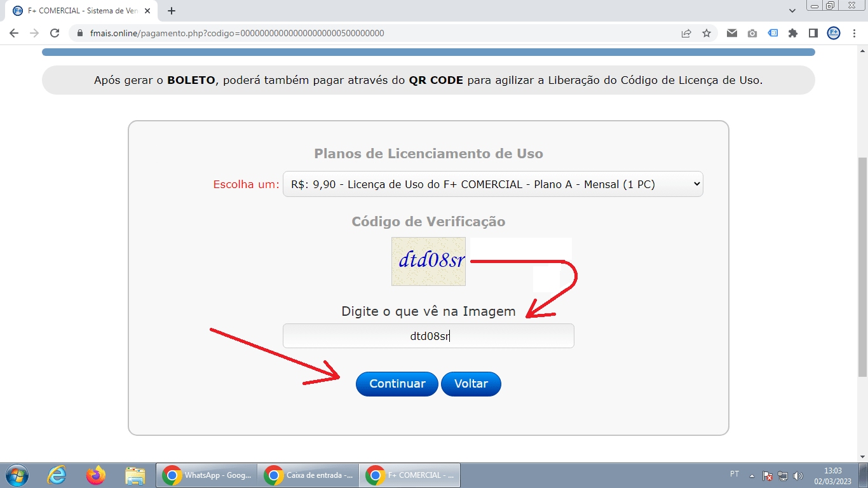Viewport: 868px width, 488px height.
Task: Launch Internet Explorer from the taskbar
Action: [x=57, y=475]
